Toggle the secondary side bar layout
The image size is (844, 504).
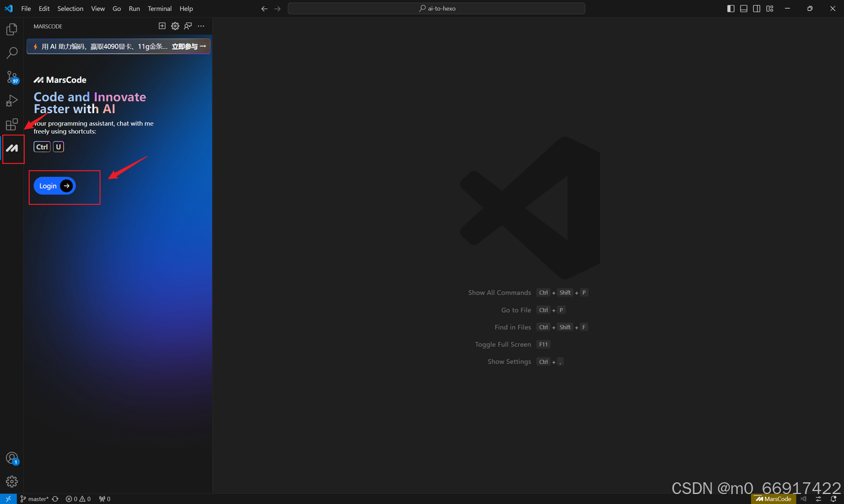[757, 8]
